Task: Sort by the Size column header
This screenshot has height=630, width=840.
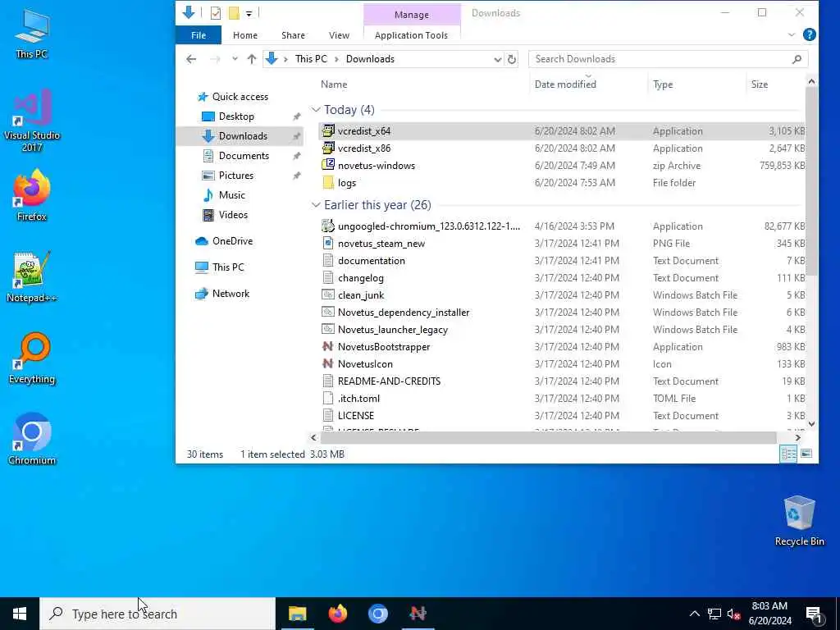Action: pyautogui.click(x=759, y=84)
